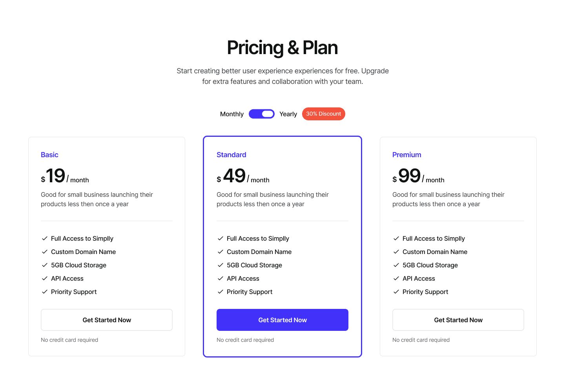Click the checkmark next to API Access in Basic
Screen dimensions: 565x392
point(44,278)
